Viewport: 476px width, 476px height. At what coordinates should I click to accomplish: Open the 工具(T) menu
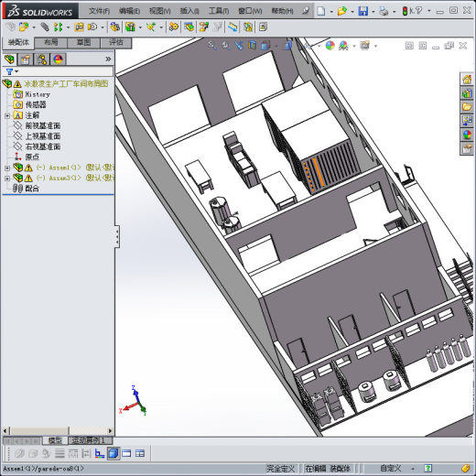pyautogui.click(x=219, y=11)
